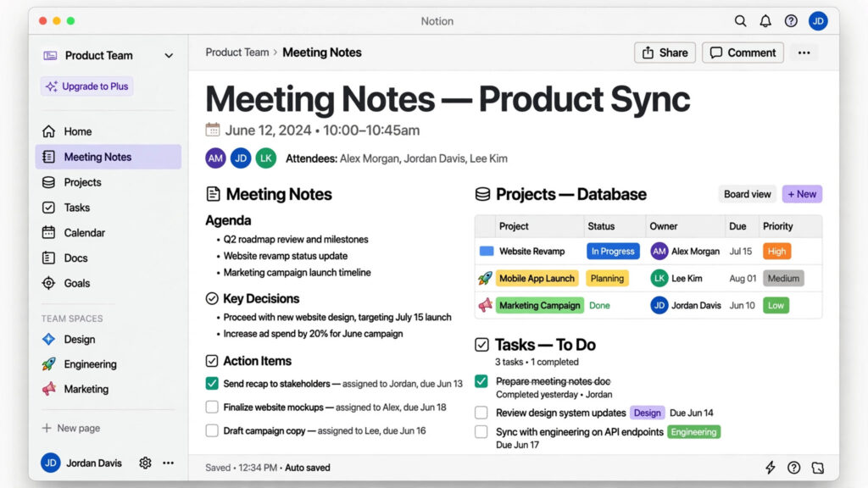Open Tasks in sidebar
Image resolution: width=868 pixels, height=488 pixels.
tap(108, 208)
